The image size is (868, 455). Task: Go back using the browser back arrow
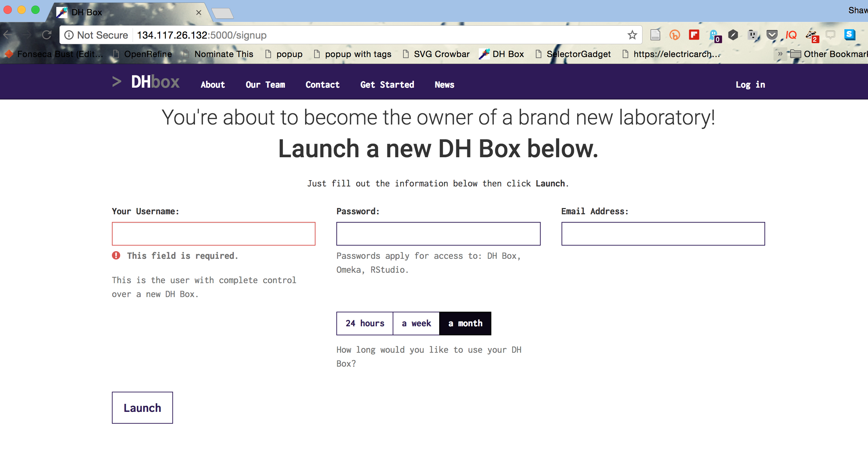tap(8, 35)
